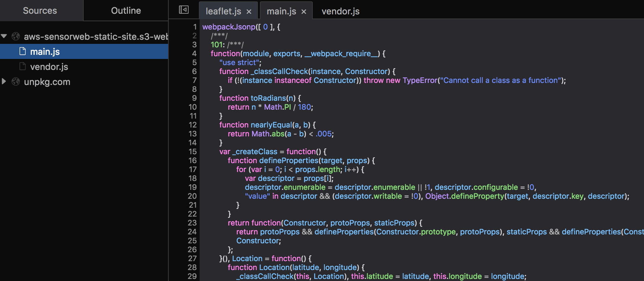Select the Outline panel tab
This screenshot has height=281, width=644.
[126, 11]
